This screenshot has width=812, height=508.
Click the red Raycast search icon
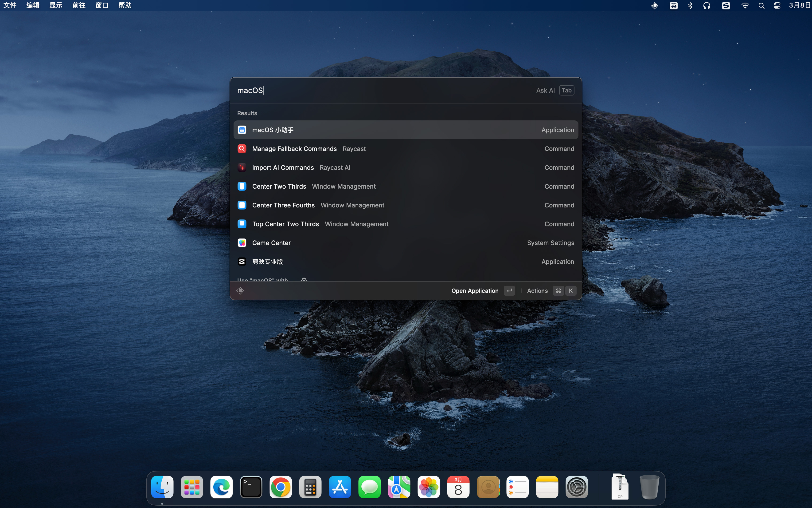click(x=242, y=148)
